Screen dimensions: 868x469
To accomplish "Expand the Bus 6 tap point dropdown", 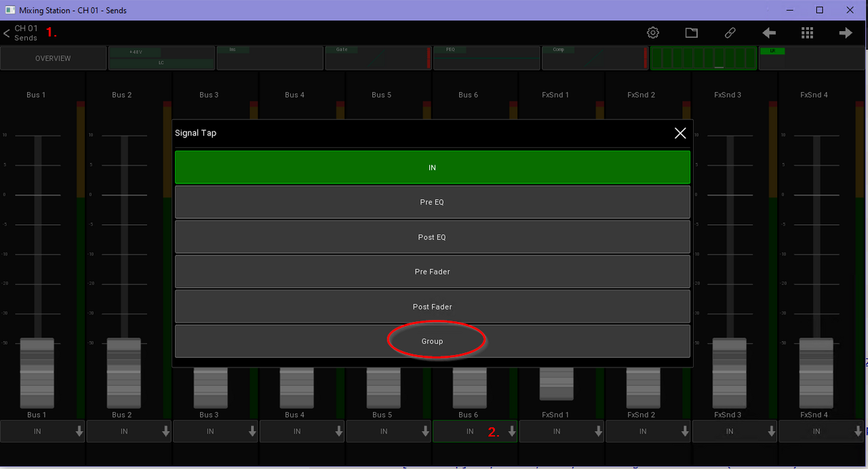I will click(x=475, y=431).
